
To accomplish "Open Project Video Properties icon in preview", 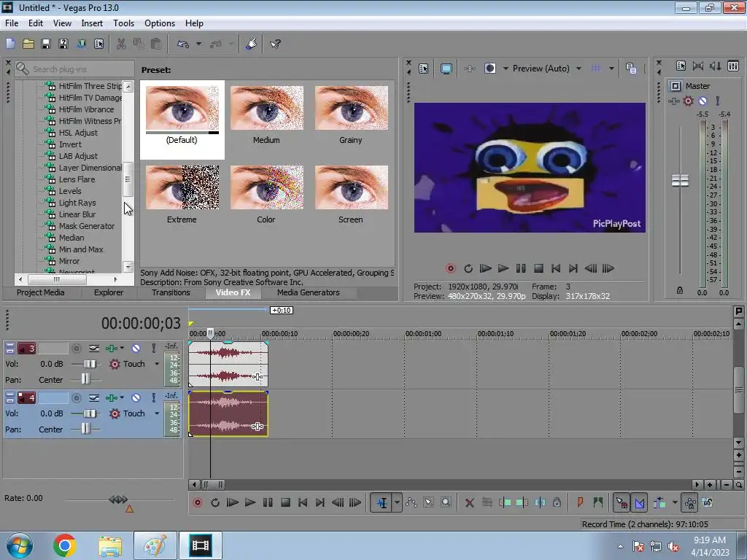I will tap(424, 69).
